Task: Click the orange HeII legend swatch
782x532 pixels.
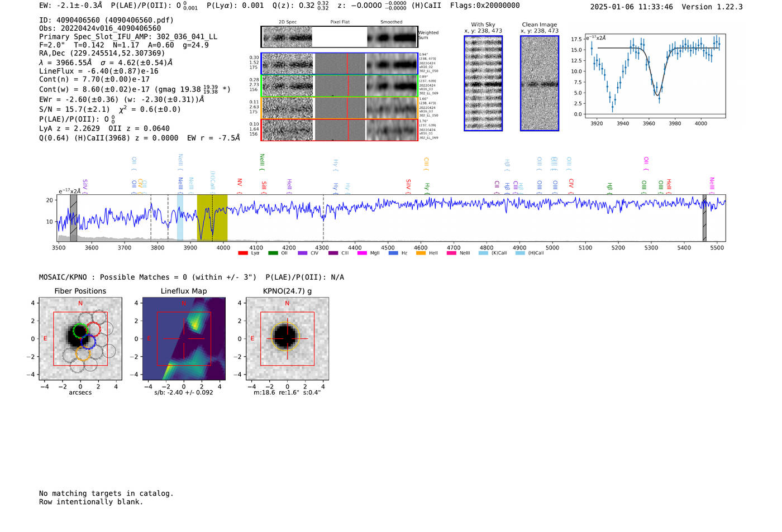Action: pos(421,253)
